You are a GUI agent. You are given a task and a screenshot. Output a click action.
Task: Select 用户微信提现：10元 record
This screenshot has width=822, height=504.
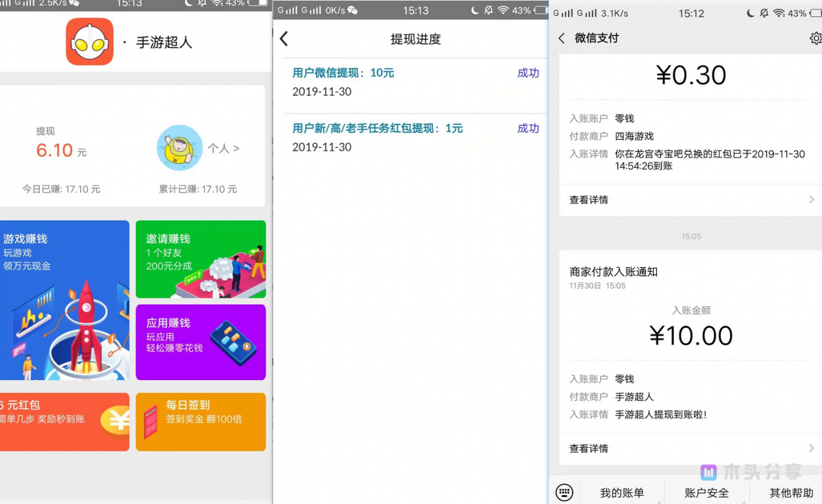click(x=415, y=82)
